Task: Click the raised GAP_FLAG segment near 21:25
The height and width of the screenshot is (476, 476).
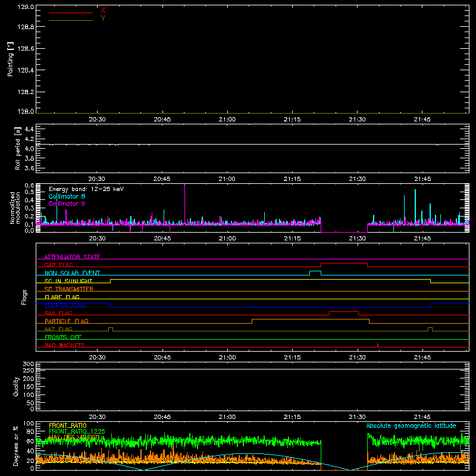Action: (345, 264)
